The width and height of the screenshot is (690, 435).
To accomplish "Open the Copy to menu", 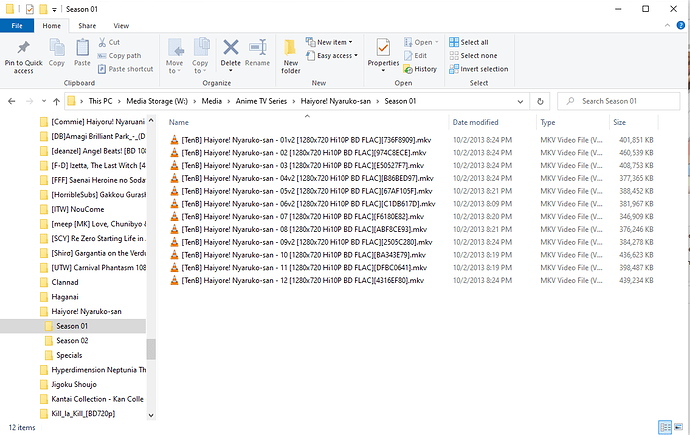I will 200,56.
